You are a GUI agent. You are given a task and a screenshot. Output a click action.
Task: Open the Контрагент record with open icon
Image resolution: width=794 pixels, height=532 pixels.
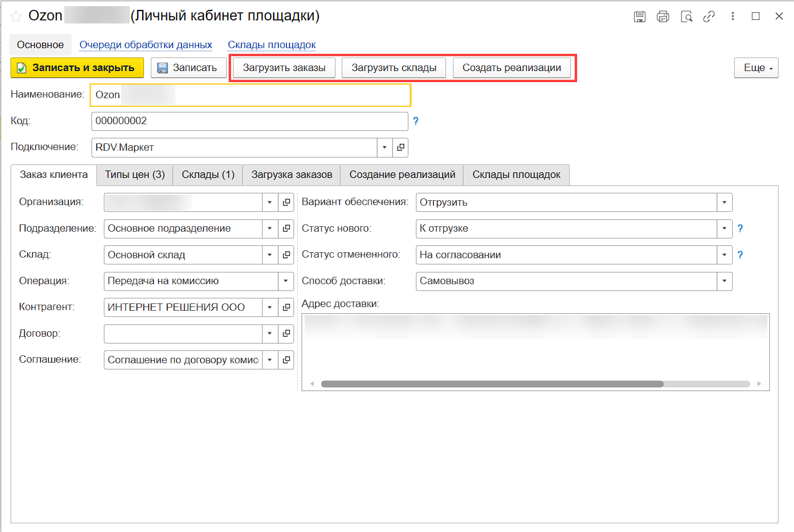pos(286,307)
